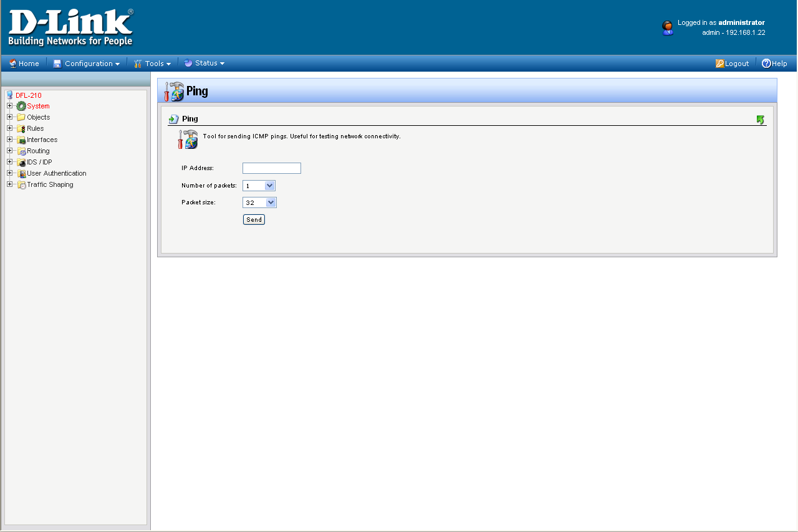This screenshot has width=798, height=532.
Task: Open the Tools menu
Action: point(152,64)
